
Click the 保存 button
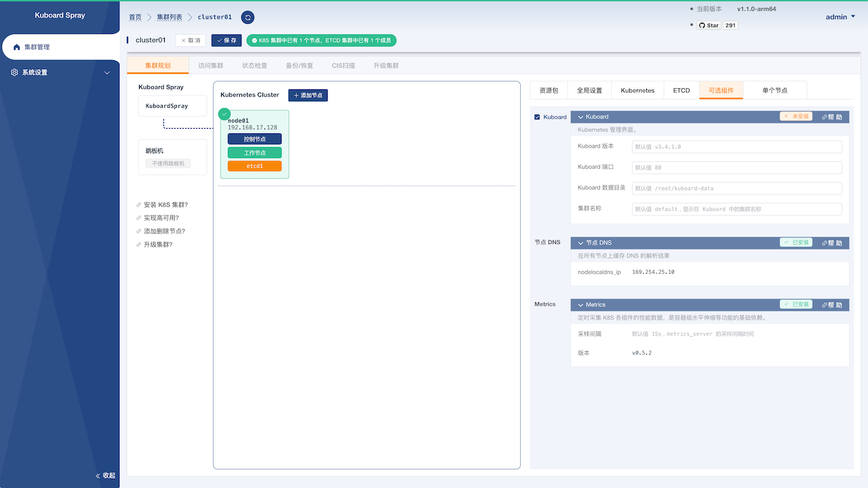(226, 41)
